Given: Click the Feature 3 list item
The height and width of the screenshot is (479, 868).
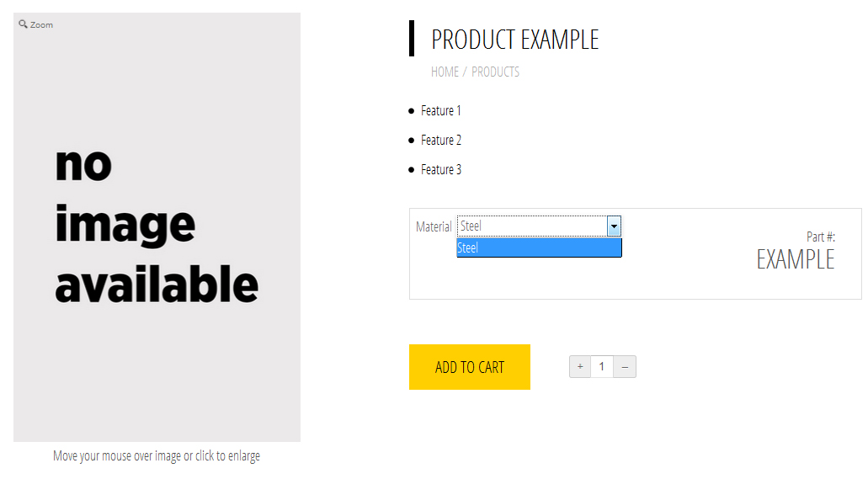Looking at the screenshot, I should (441, 170).
